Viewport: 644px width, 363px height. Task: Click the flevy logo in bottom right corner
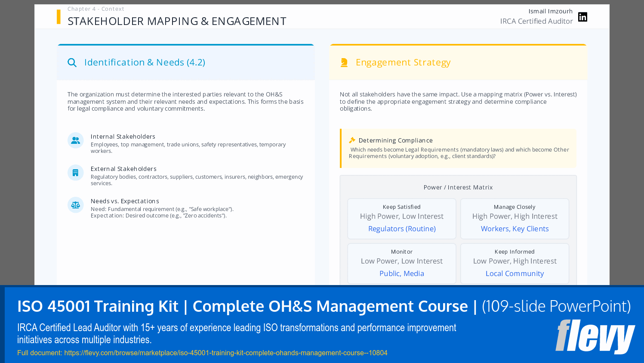tap(595, 336)
